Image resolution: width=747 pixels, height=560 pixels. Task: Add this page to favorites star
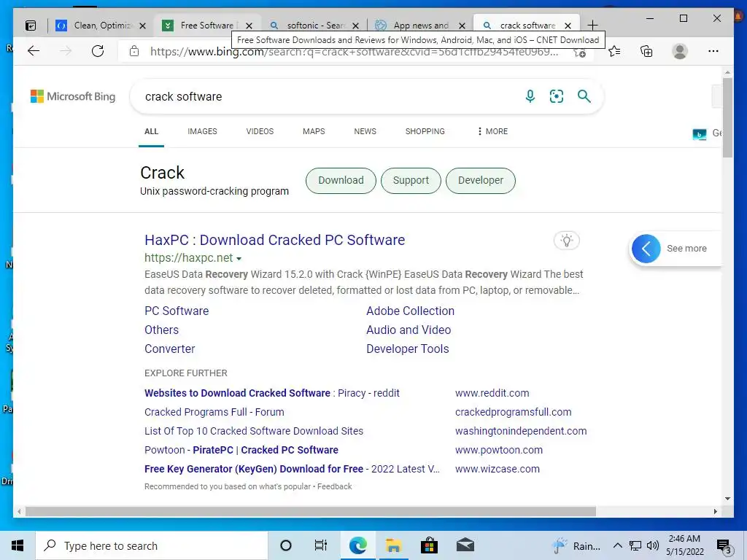tap(579, 52)
